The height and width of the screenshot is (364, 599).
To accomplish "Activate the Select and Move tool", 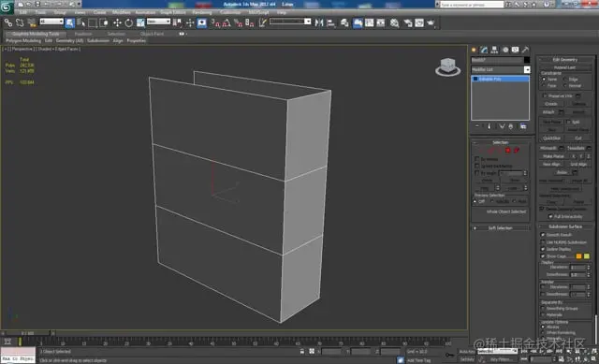I will (x=117, y=22).
